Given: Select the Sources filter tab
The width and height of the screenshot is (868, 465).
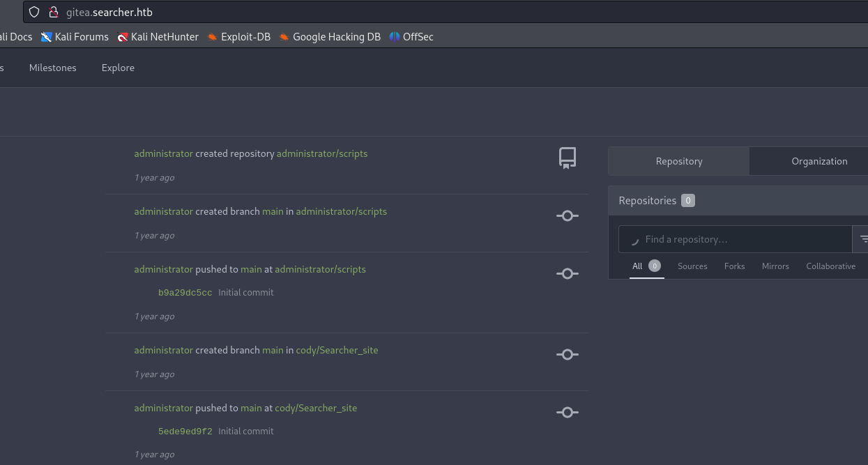Looking at the screenshot, I should [x=692, y=266].
